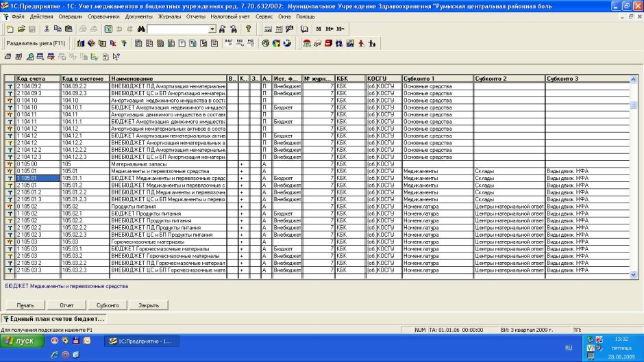The image size is (644, 362).
Task: Click the Субконто button
Action: (108, 305)
